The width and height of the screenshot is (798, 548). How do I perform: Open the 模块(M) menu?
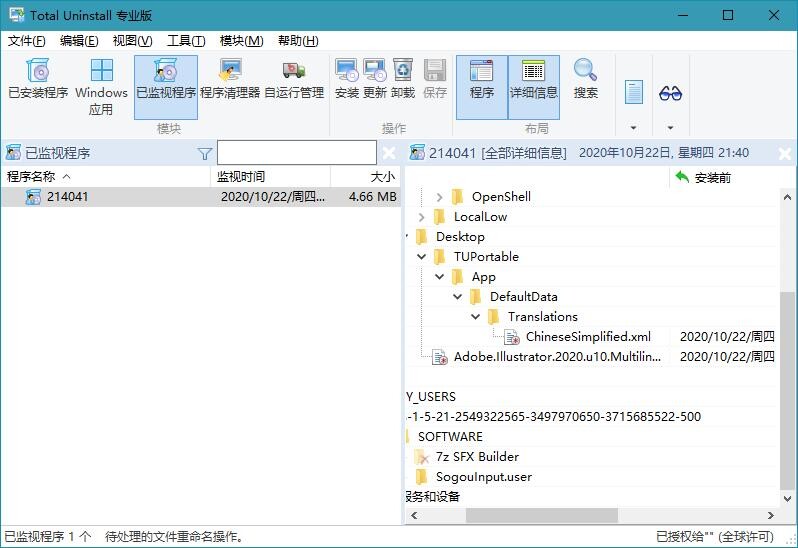[x=241, y=41]
